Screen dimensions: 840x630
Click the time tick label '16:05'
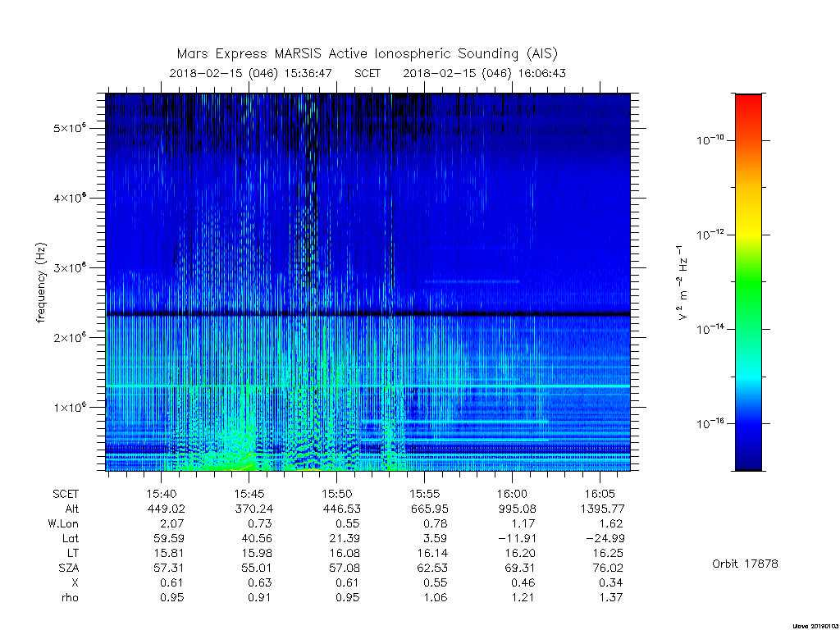tap(600, 494)
